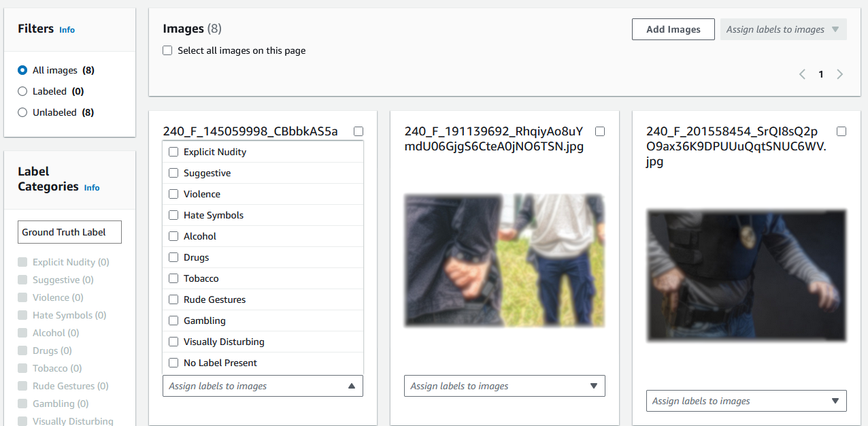Check the No Label Present option
The image size is (868, 426).
173,363
